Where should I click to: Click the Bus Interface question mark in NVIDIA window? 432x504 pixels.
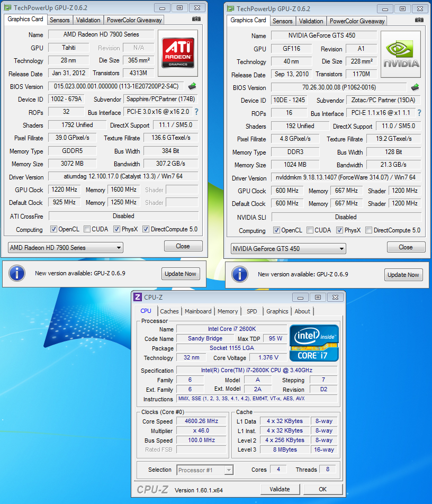pos(419,113)
